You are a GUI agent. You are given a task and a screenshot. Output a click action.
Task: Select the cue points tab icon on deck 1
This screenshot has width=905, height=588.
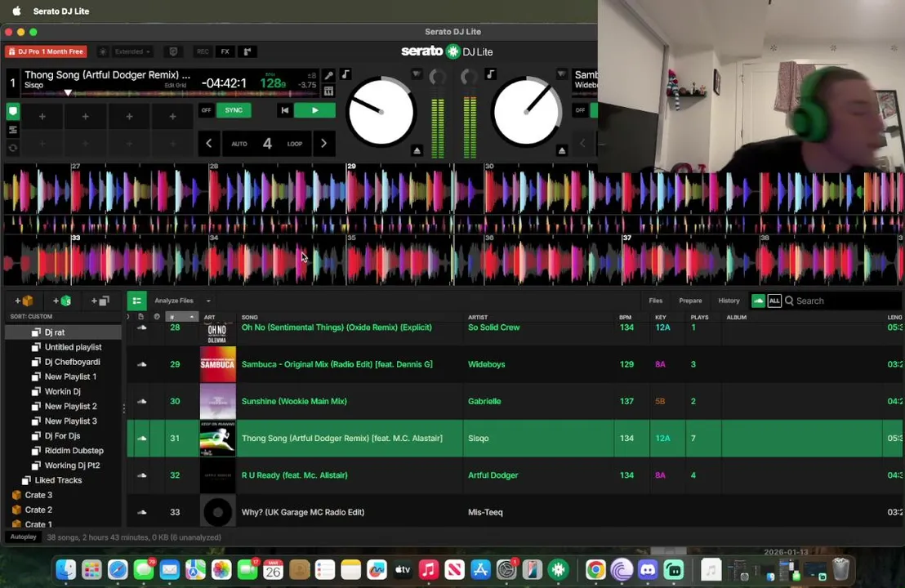click(x=13, y=111)
